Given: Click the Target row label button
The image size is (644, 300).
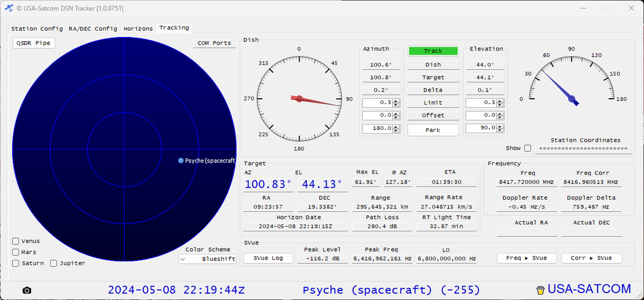Looking at the screenshot, I should pyautogui.click(x=433, y=77).
